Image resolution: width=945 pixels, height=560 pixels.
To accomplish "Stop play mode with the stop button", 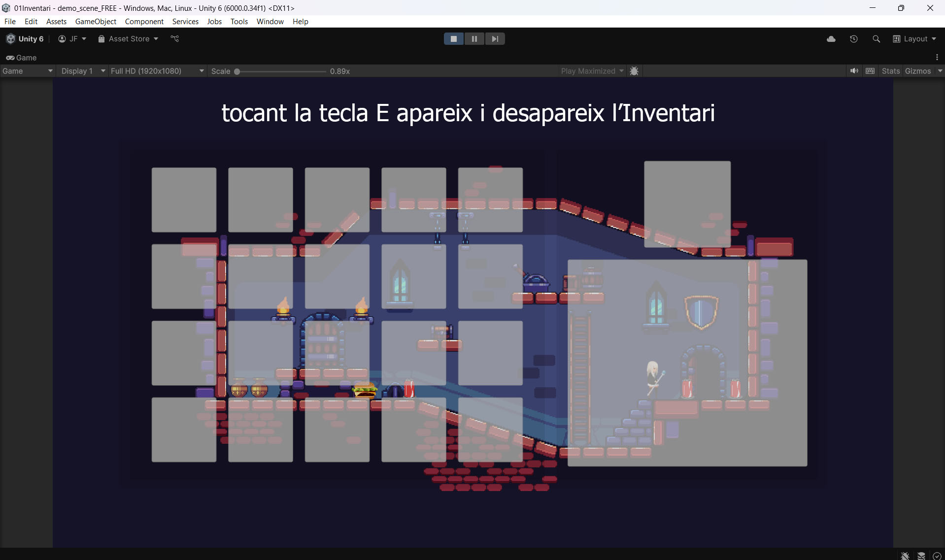I will pos(454,39).
